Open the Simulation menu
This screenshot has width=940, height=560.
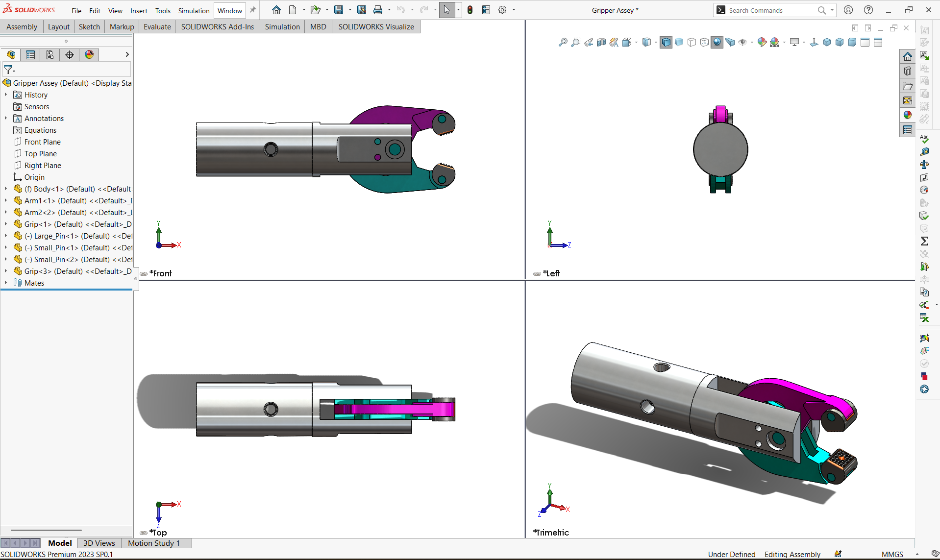194,10
